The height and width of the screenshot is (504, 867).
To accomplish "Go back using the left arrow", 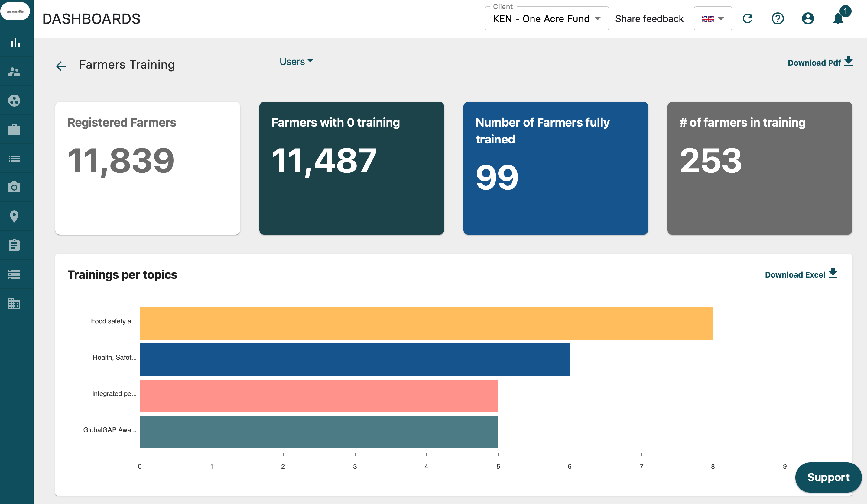I will click(61, 66).
